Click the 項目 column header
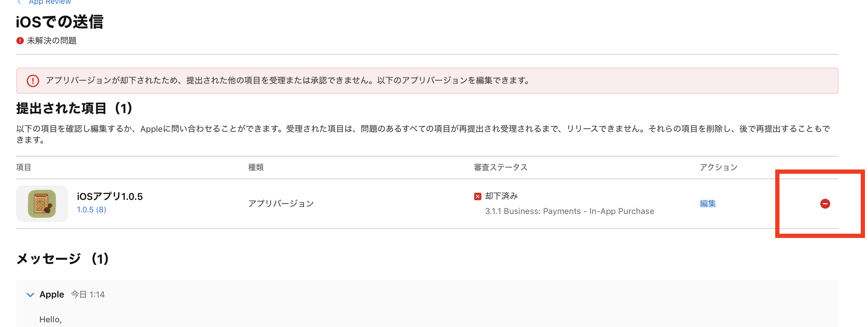 [24, 167]
